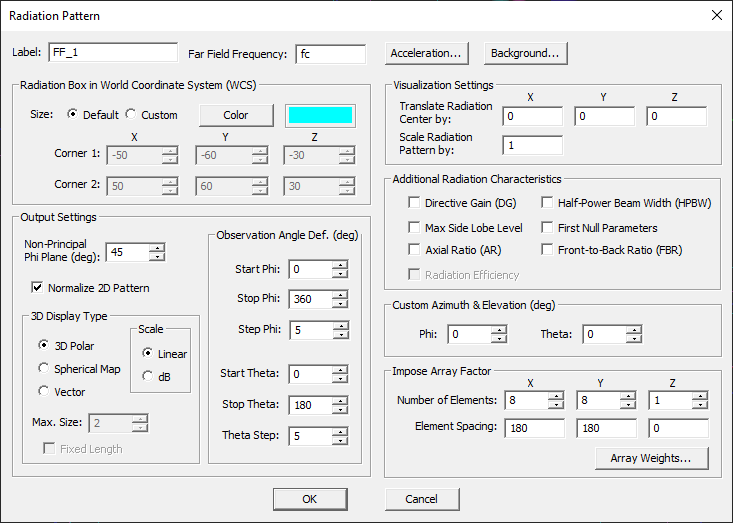Close the Radiation Pattern dialog
733x523 pixels.
pyautogui.click(x=715, y=16)
